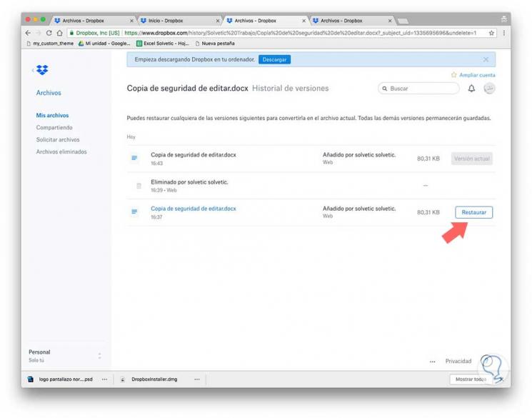Click Restaurar button for 16:37 version

473,212
